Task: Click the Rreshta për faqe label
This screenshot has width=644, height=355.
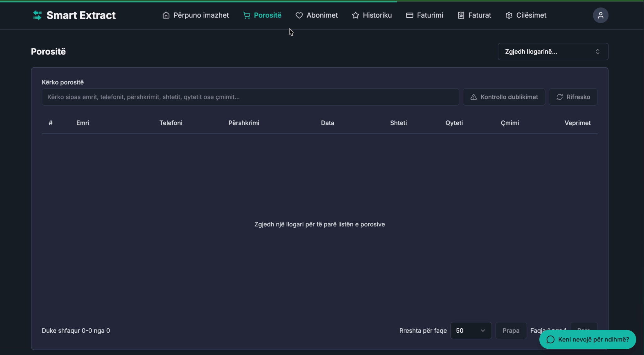Action: click(x=423, y=330)
